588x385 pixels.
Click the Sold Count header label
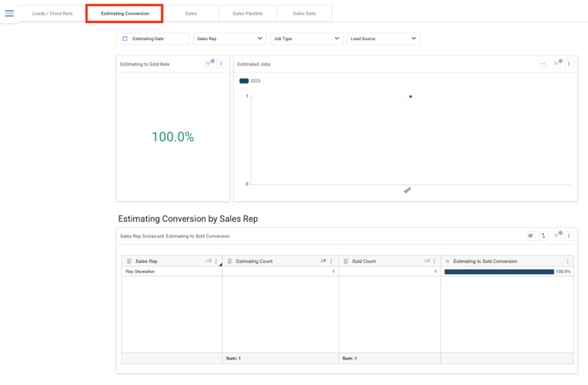tap(364, 261)
